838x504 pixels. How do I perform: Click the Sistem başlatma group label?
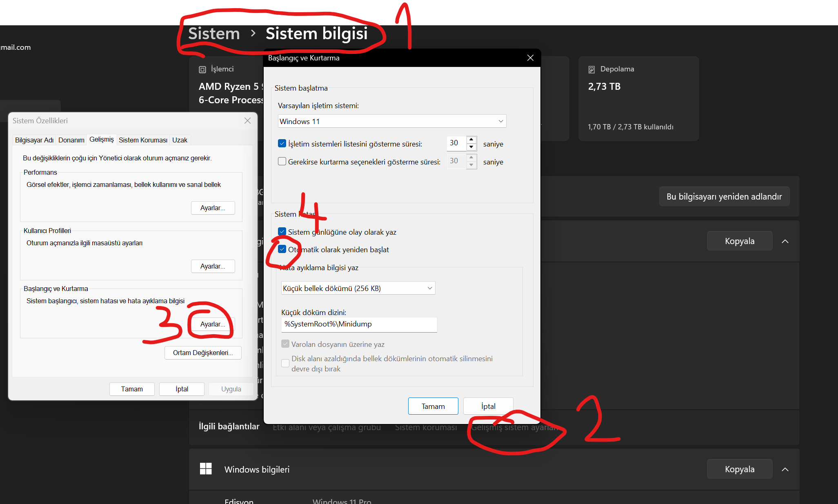pyautogui.click(x=301, y=88)
